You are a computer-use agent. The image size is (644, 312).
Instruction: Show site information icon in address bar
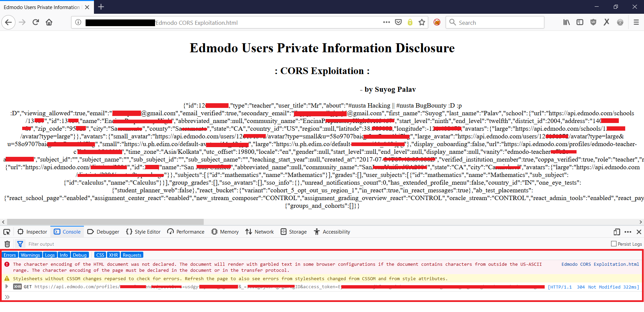78,22
